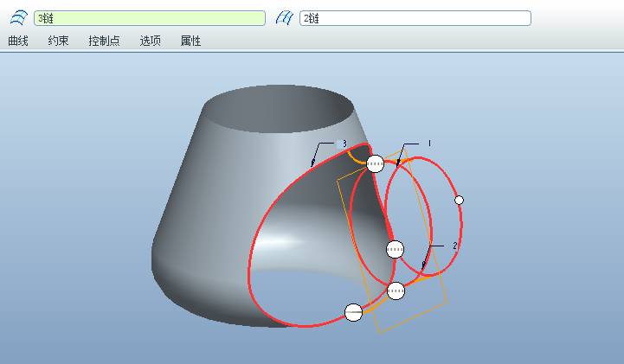Click the second direction curves icon
Screen dimensions: 624x364
(x=285, y=18)
